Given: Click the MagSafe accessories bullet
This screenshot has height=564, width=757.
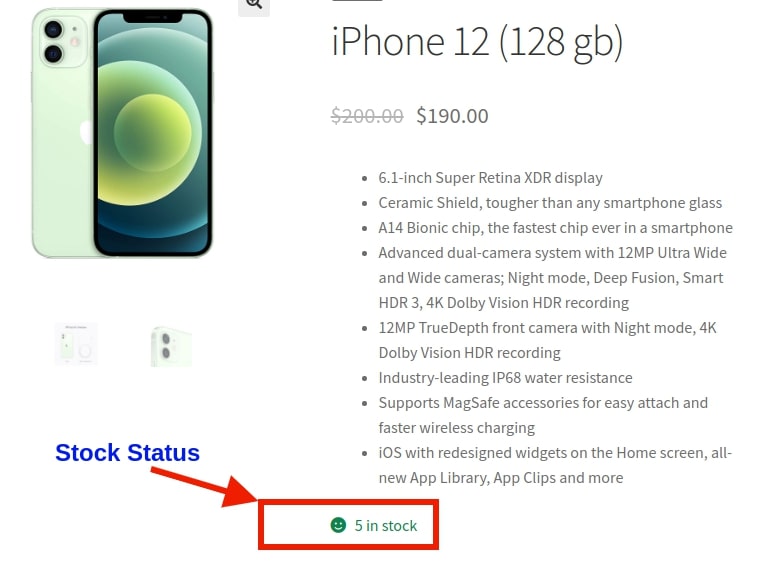Looking at the screenshot, I should click(x=543, y=415).
